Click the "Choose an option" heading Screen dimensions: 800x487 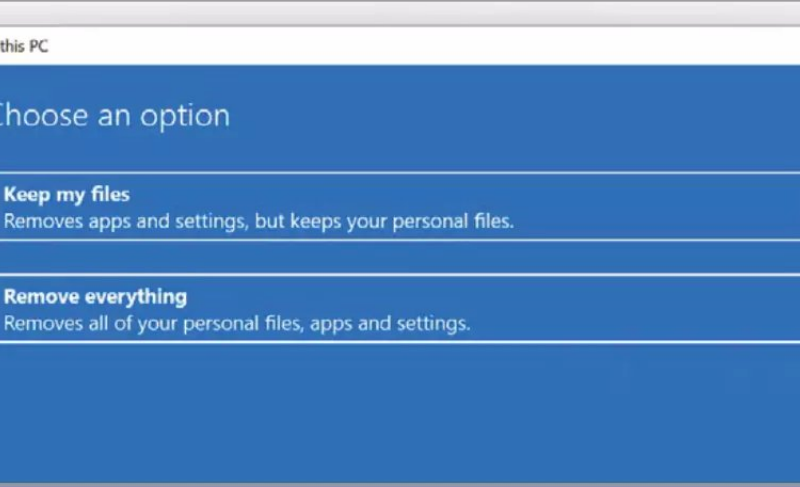pos(113,115)
